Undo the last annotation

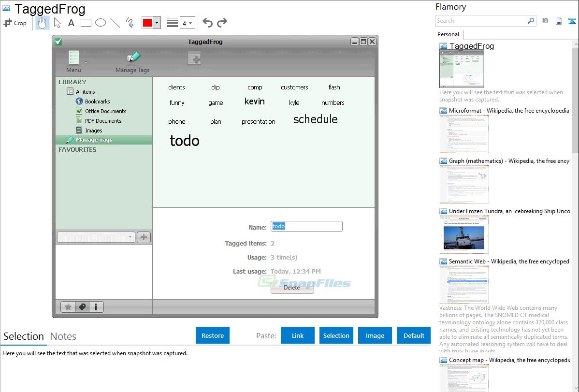207,23
